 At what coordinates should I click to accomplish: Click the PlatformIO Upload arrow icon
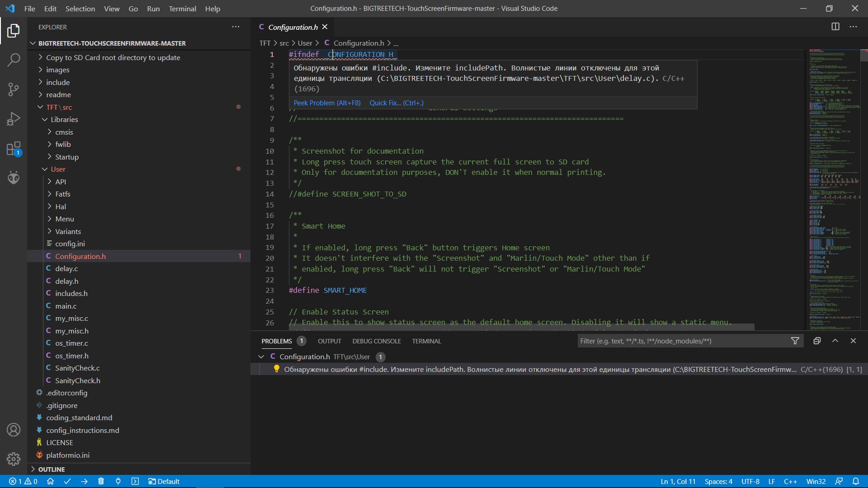coord(84,482)
